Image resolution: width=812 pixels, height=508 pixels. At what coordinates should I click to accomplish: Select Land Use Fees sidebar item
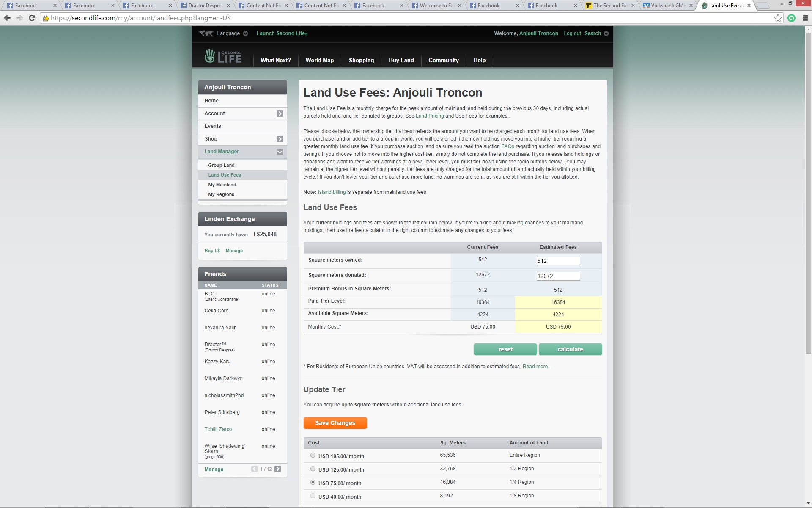pos(243,175)
